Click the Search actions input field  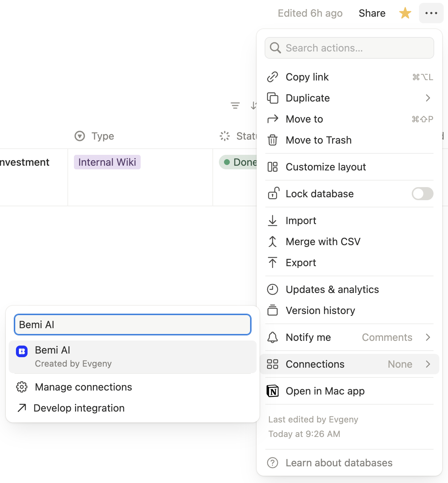[349, 48]
